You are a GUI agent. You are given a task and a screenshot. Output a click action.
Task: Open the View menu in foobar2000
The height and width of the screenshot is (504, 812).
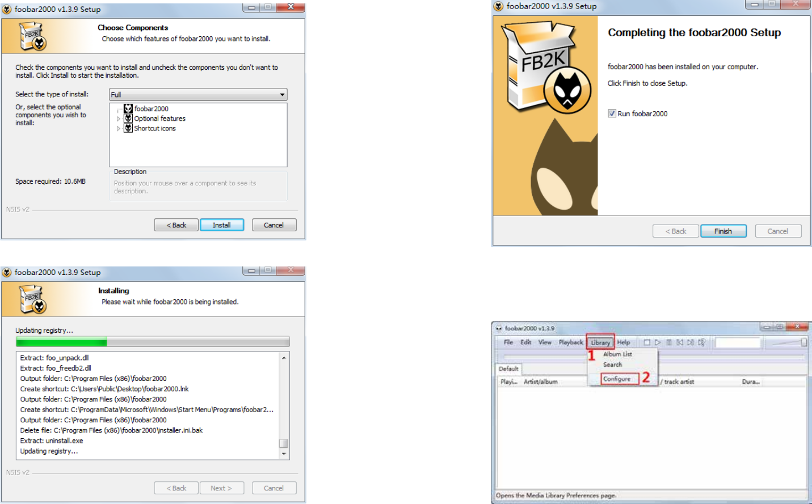[x=545, y=342]
